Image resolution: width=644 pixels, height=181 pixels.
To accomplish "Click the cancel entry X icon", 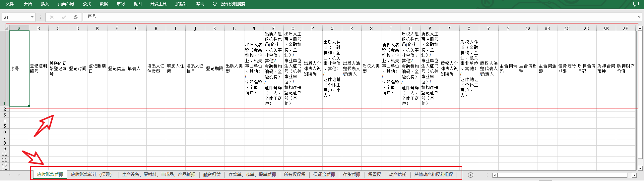I will pos(52,17).
